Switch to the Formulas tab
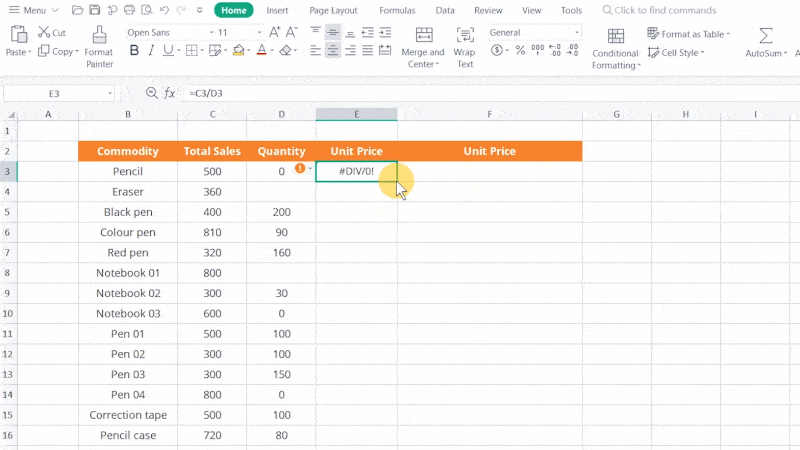 tap(397, 10)
